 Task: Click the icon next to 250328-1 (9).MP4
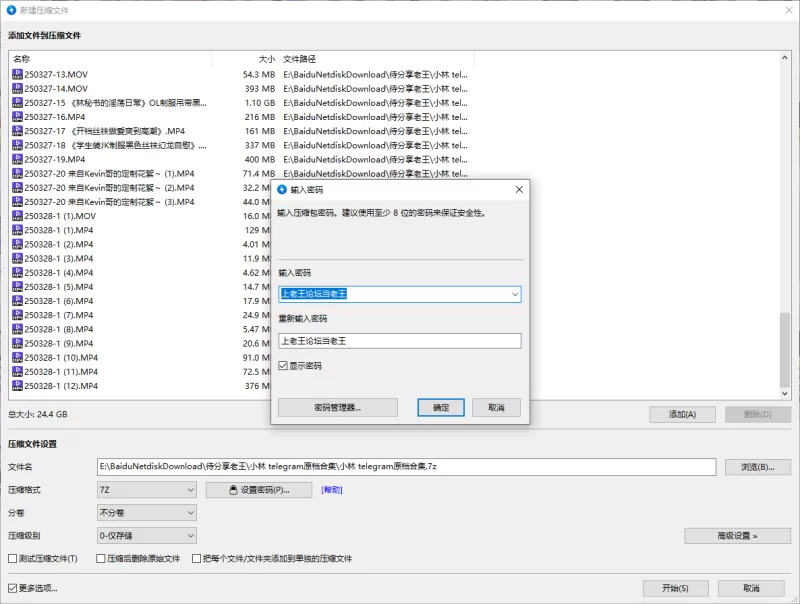pos(17,343)
